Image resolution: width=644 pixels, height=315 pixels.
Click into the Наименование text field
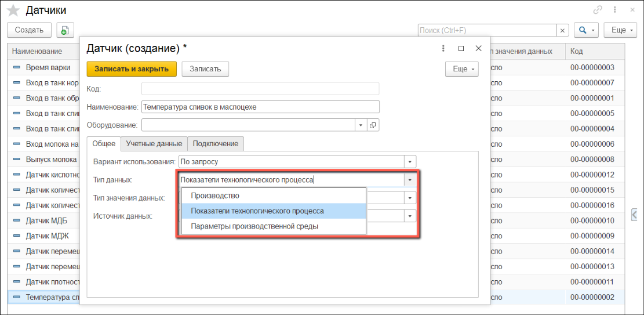tap(260, 107)
